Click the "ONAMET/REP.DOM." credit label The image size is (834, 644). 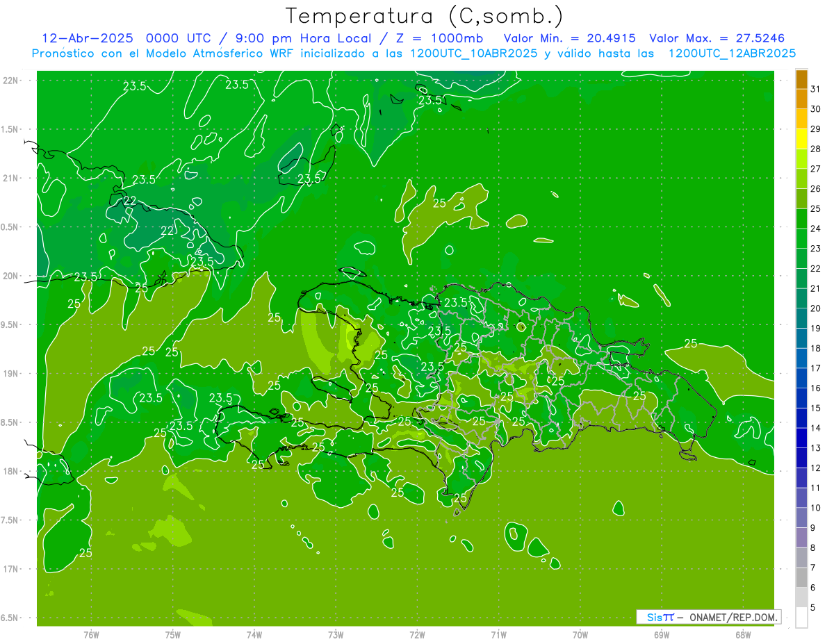click(734, 617)
